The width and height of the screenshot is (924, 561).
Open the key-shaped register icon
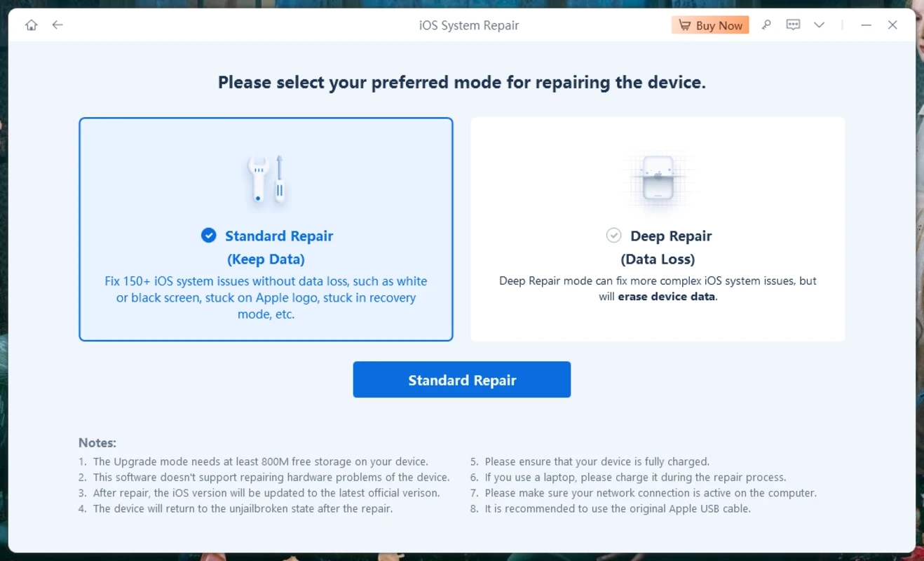click(x=766, y=25)
